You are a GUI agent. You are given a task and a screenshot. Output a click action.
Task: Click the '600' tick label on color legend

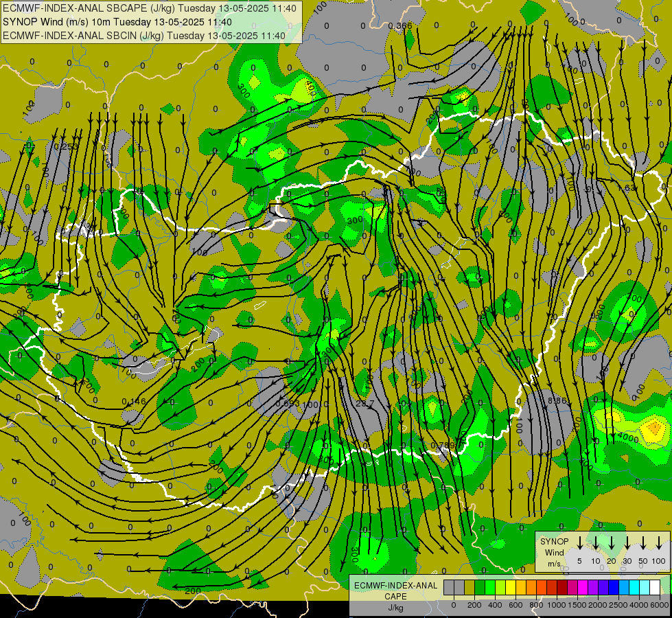[x=515, y=605]
